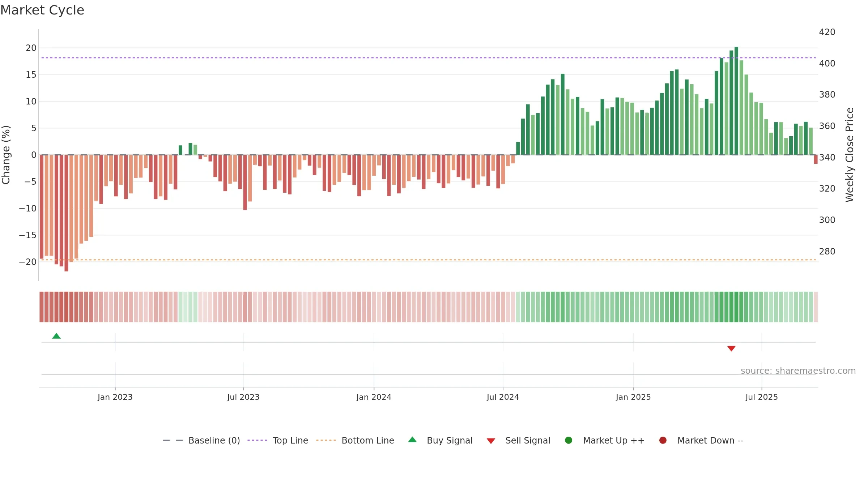Toggle the Buy Signal legend entry
The width and height of the screenshot is (868, 488).
(x=440, y=440)
